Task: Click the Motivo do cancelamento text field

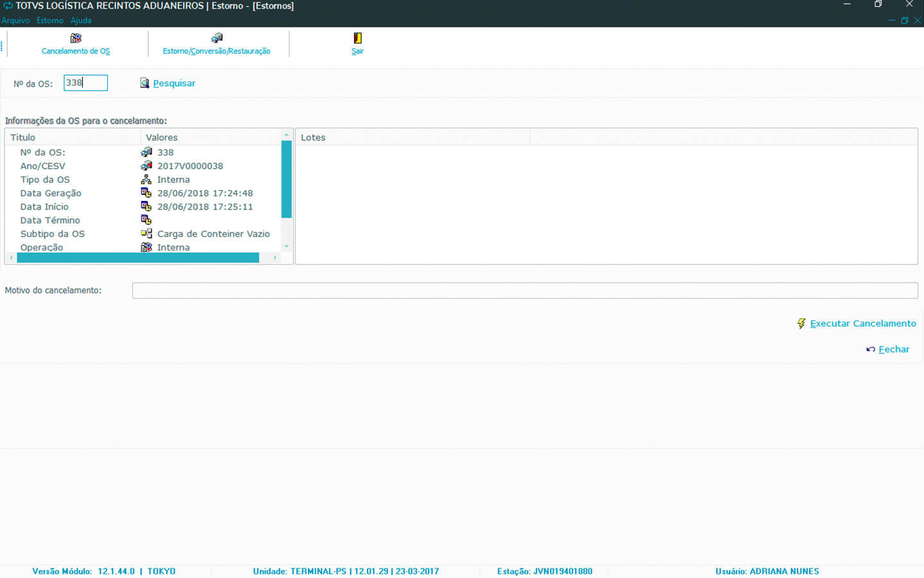Action: 524,290
